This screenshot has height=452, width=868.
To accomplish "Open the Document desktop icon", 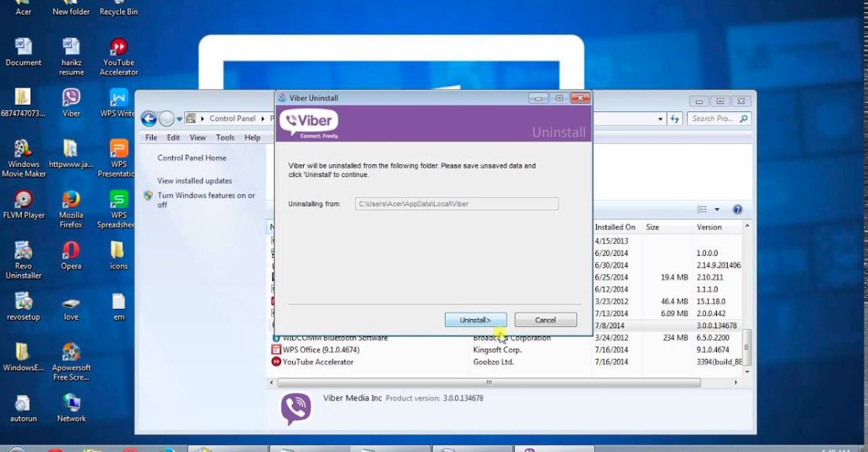I will coord(23,52).
